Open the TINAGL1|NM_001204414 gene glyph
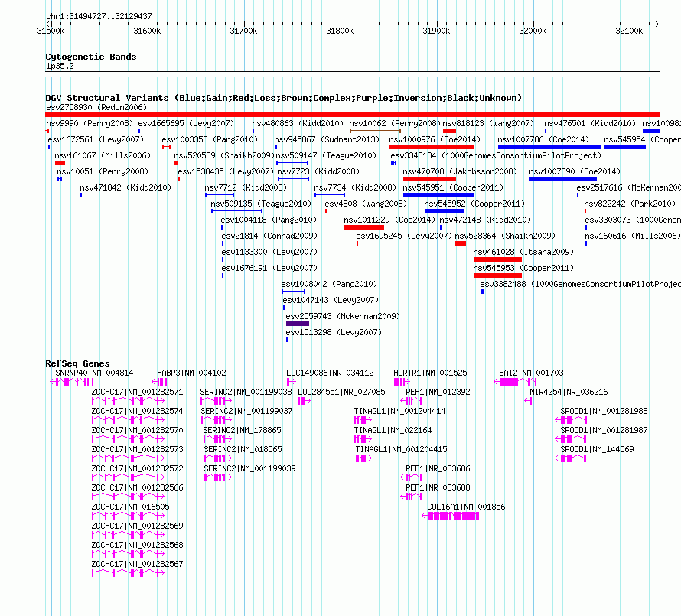 coord(363,420)
